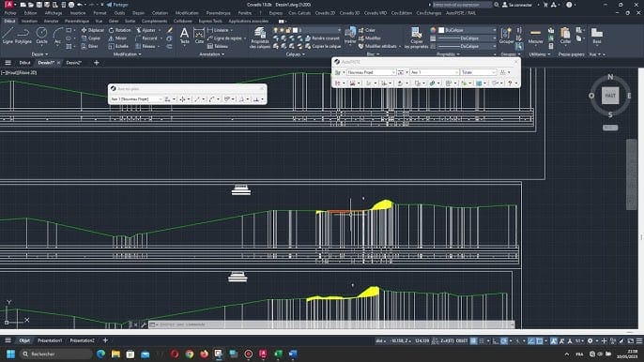Click Rendre courant layer button
Viewport: 644px width, 362px height.
coord(322,38)
